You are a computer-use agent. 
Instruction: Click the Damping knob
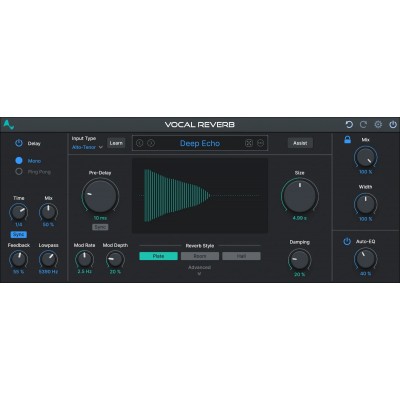coord(300,260)
